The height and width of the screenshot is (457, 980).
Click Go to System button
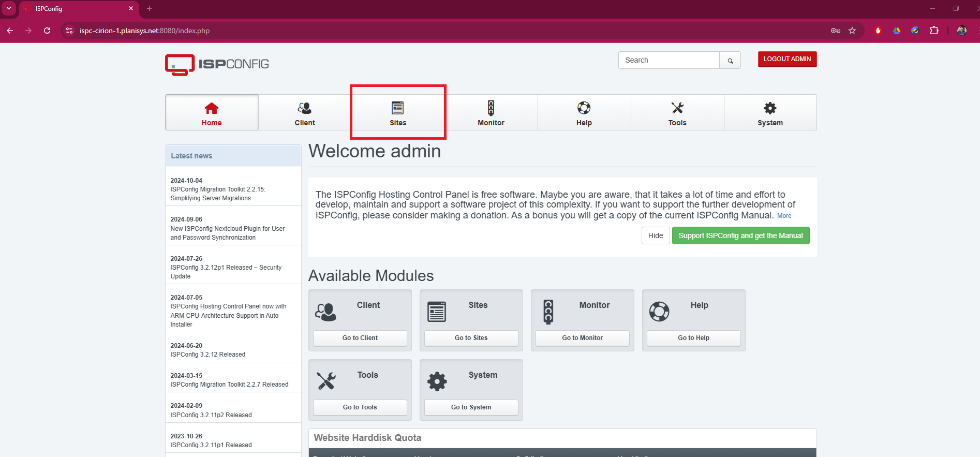point(471,407)
